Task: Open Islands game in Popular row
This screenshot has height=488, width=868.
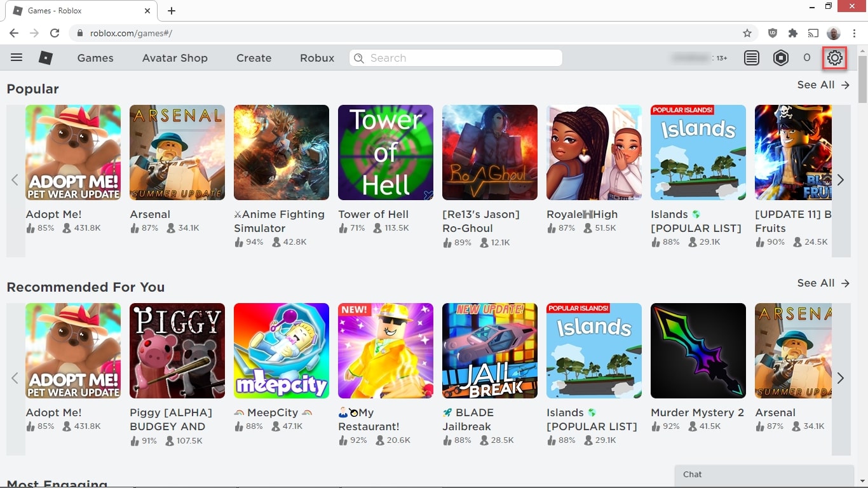Action: coord(698,152)
